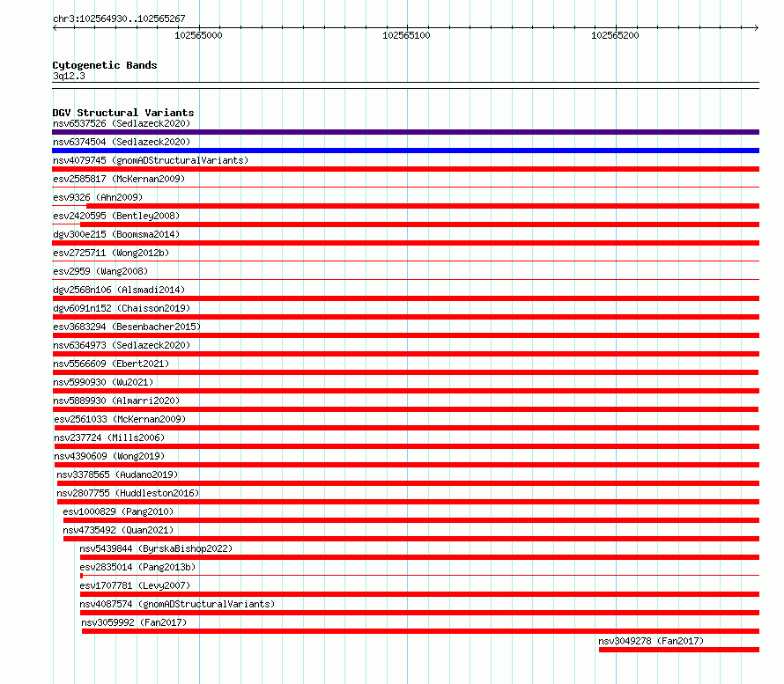Open nsv5439844 (ByrskaBishop2022) variant
The height and width of the screenshot is (684, 784).
pos(156,548)
